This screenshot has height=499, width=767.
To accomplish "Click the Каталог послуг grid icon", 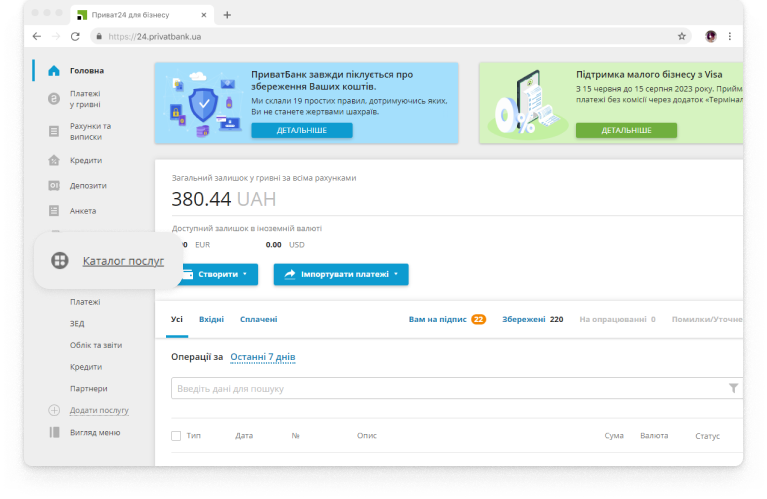I will tap(60, 261).
